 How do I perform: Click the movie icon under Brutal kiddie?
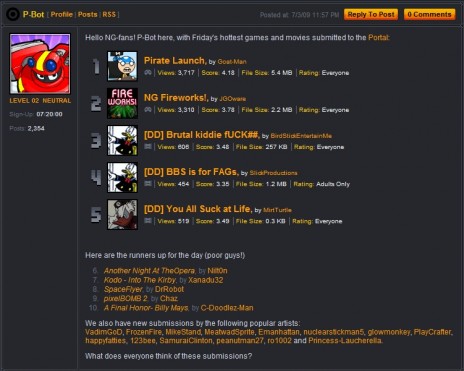coord(148,147)
